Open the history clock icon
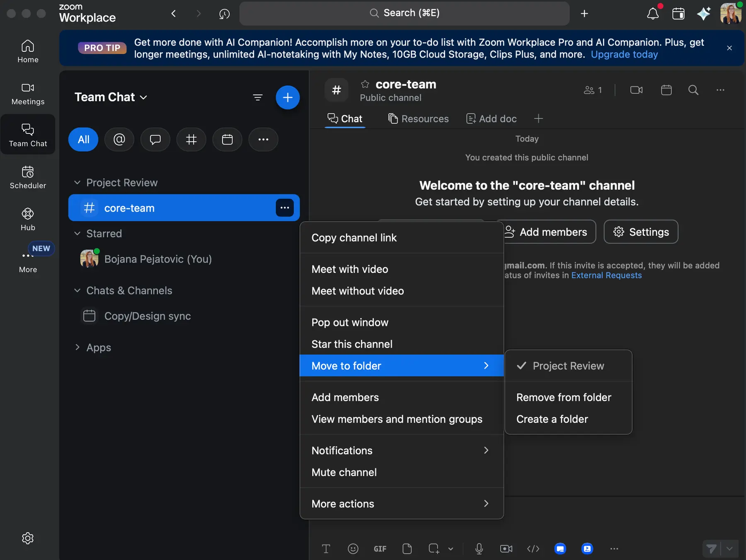The height and width of the screenshot is (560, 746). click(x=224, y=14)
